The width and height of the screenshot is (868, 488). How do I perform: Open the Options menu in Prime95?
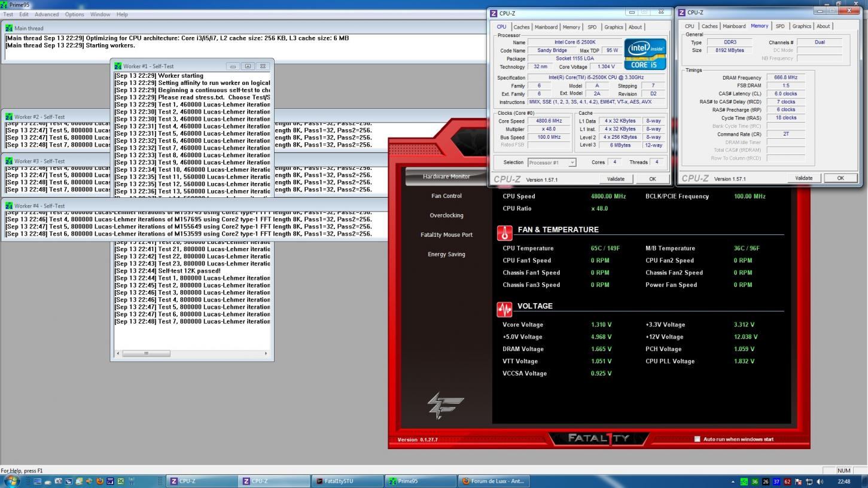pyautogui.click(x=75, y=14)
